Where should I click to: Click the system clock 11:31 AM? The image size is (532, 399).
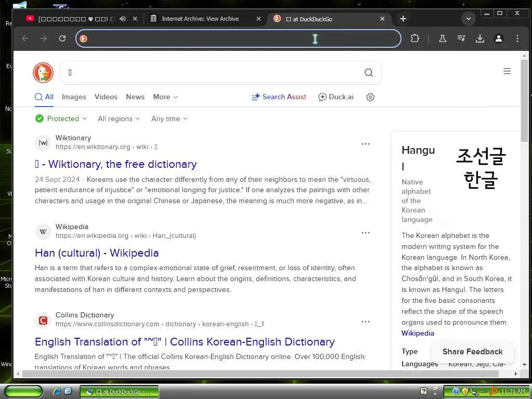coord(513,392)
